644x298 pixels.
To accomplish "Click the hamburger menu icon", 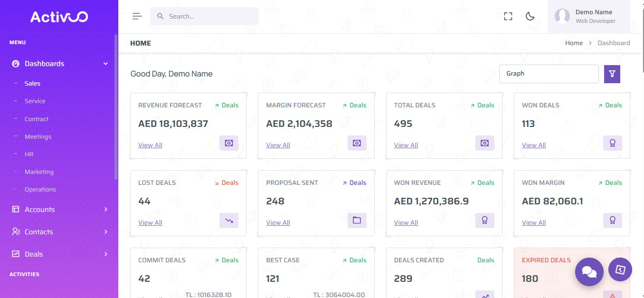I will [x=137, y=16].
